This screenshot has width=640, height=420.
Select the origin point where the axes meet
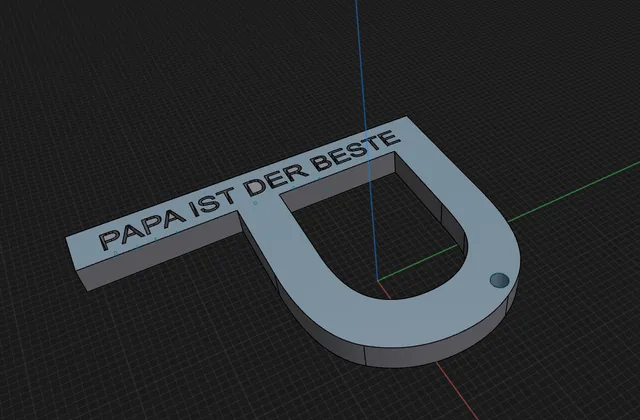tap(378, 281)
